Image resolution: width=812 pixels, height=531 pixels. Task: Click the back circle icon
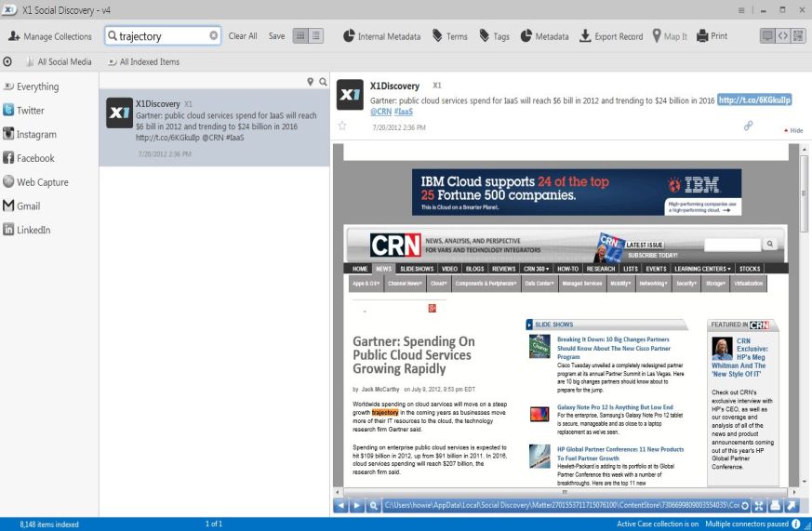point(7,61)
